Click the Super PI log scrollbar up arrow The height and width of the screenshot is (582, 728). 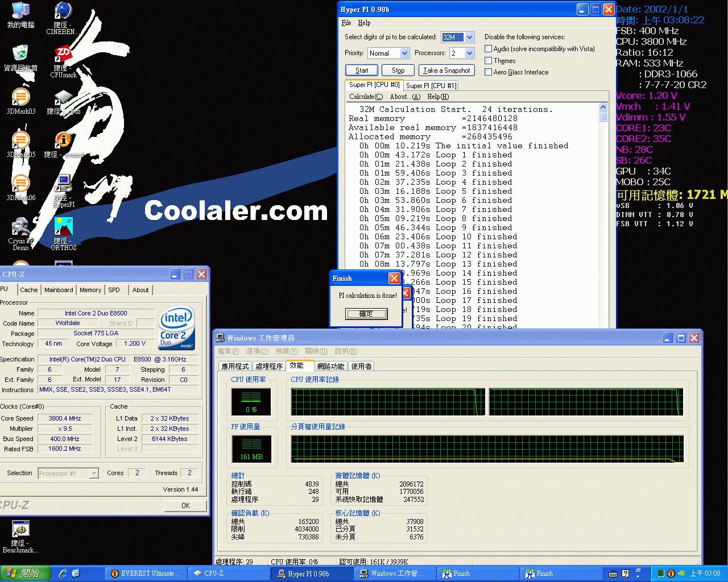click(603, 107)
